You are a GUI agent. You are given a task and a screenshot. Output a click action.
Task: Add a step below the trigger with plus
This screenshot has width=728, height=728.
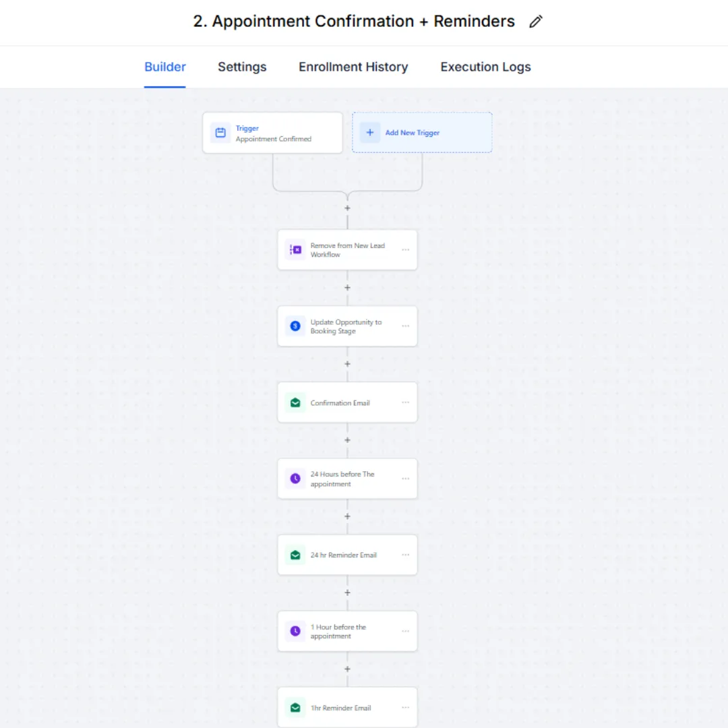tap(347, 208)
